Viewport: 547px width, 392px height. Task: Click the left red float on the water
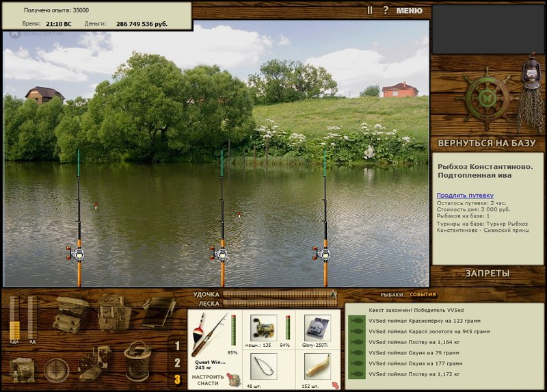[96, 206]
